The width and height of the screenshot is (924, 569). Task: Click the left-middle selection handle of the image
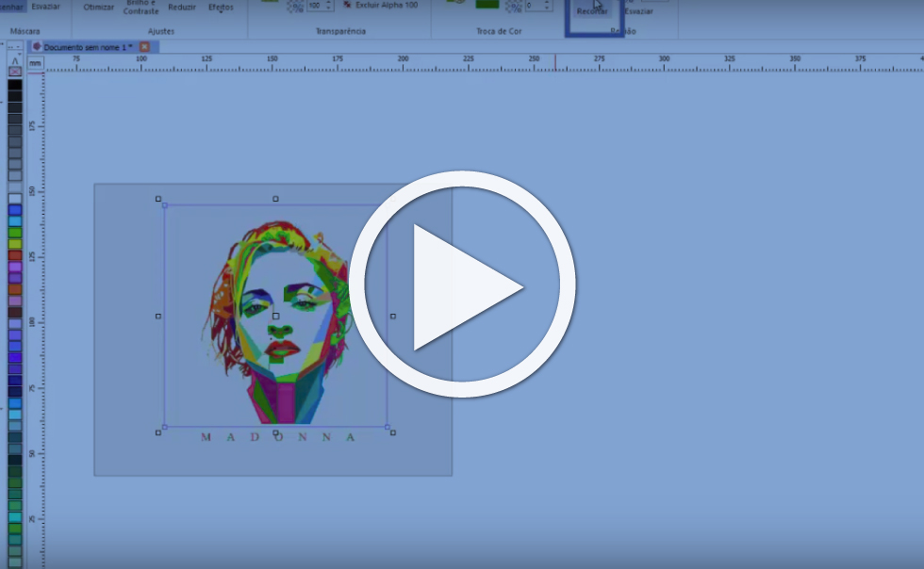(158, 317)
